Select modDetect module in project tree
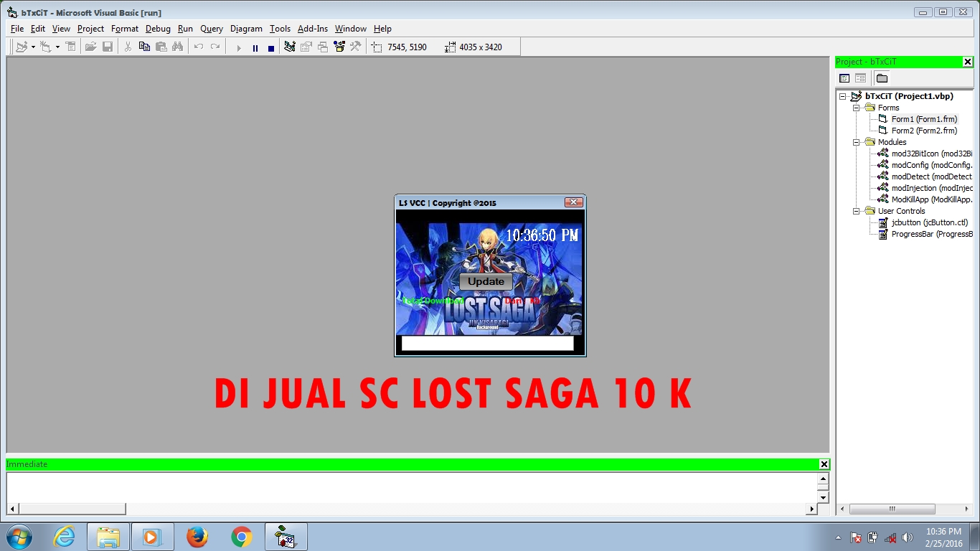The width and height of the screenshot is (980, 551). click(x=931, y=176)
